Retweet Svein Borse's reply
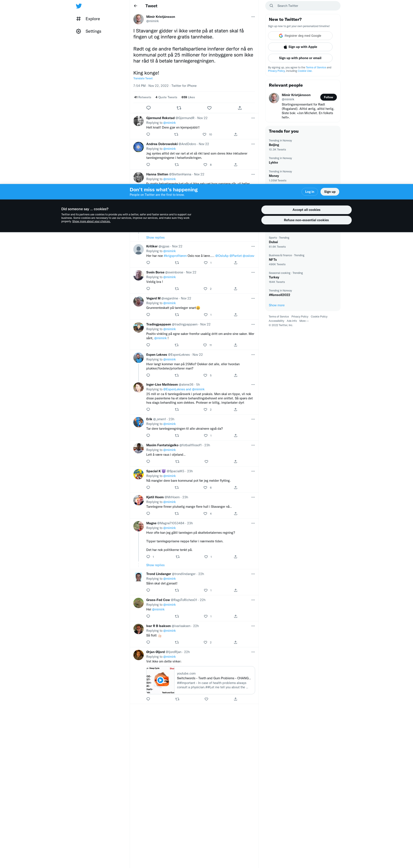The width and height of the screenshot is (413, 868). [x=177, y=289]
